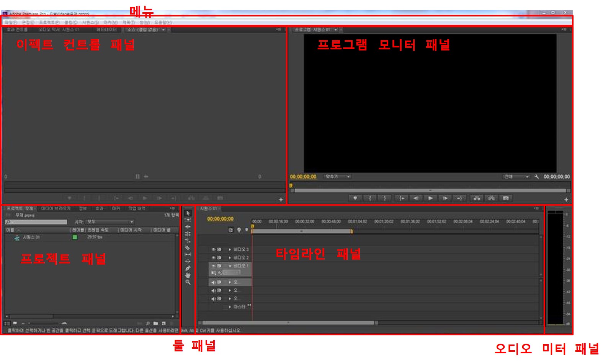Click Mark In button in Program Monitor
The width and height of the screenshot is (608, 364).
point(370,198)
